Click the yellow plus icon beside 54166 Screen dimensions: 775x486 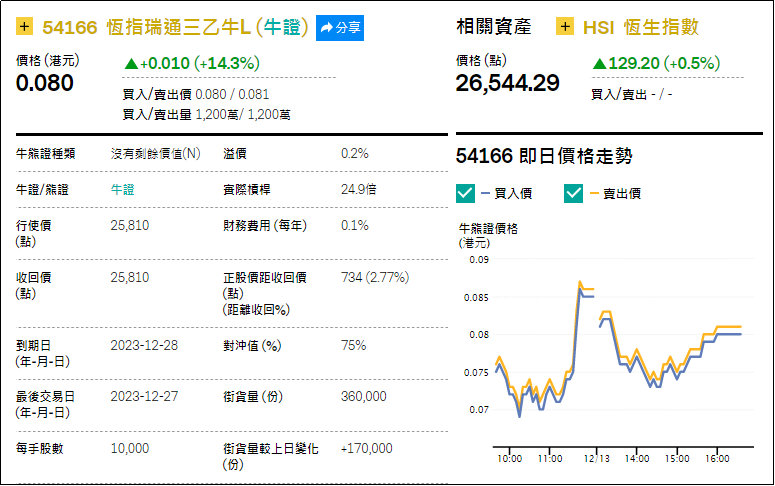tap(25, 26)
